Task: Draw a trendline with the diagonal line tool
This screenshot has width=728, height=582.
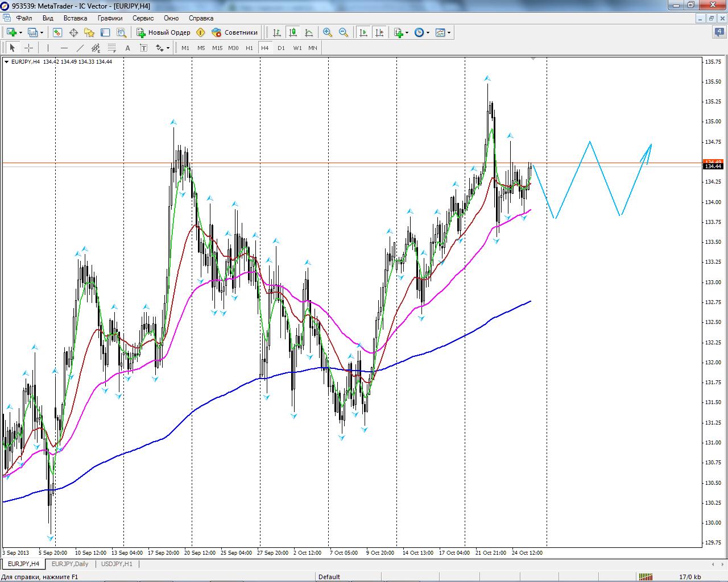Action: pyautogui.click(x=80, y=48)
